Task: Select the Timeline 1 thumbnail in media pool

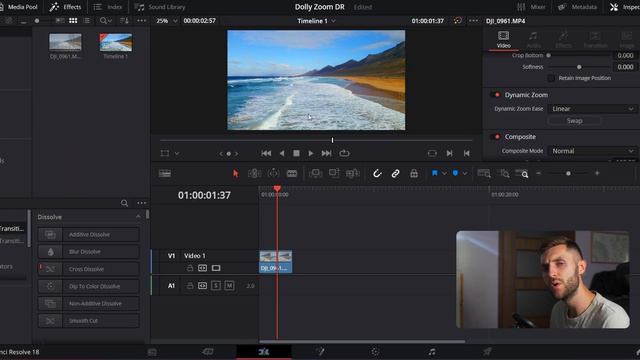Action: 116,42
